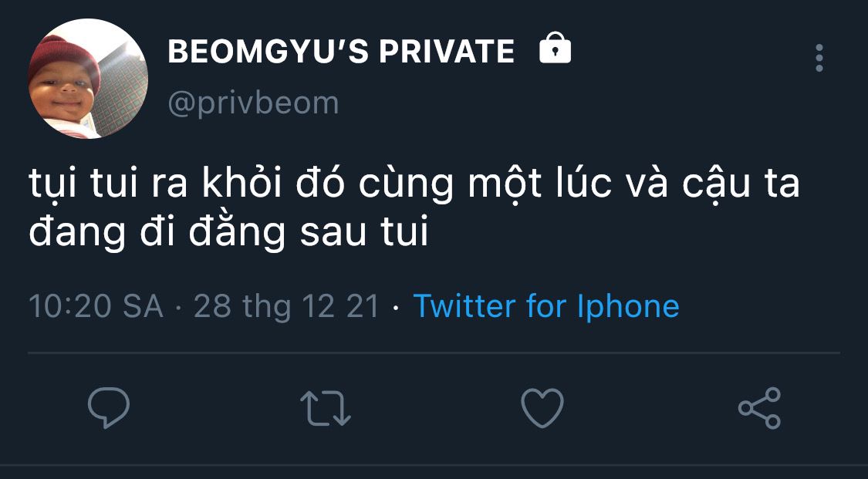Click the padlock icon beside the name
Screen dimensions: 868x479
coord(556,48)
